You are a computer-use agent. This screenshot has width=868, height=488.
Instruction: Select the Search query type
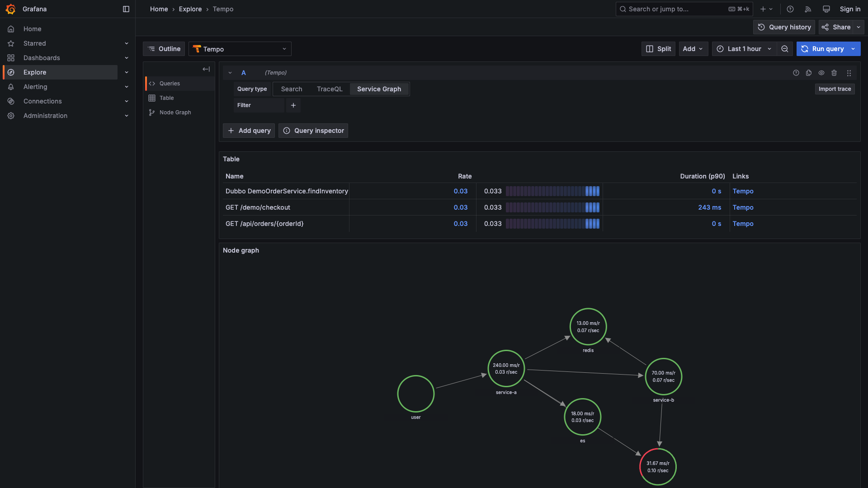point(292,89)
